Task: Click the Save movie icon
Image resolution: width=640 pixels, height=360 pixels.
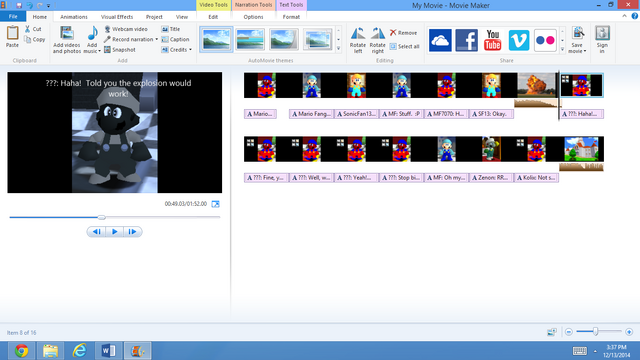Action: pyautogui.click(x=578, y=33)
